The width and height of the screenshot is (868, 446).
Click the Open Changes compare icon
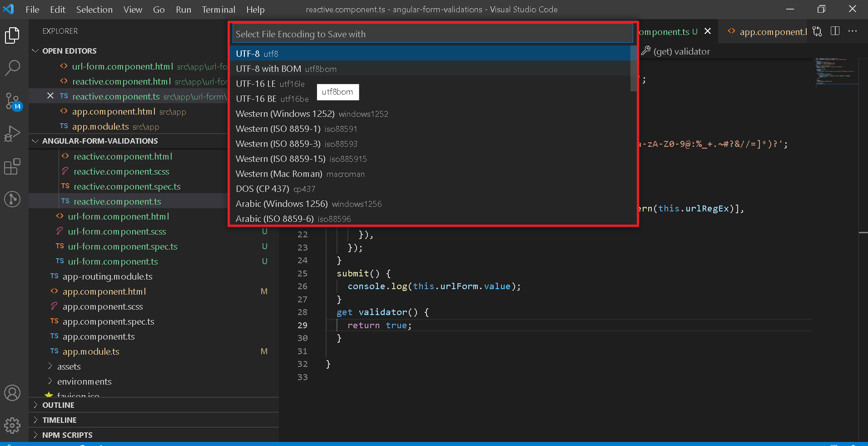tap(816, 31)
